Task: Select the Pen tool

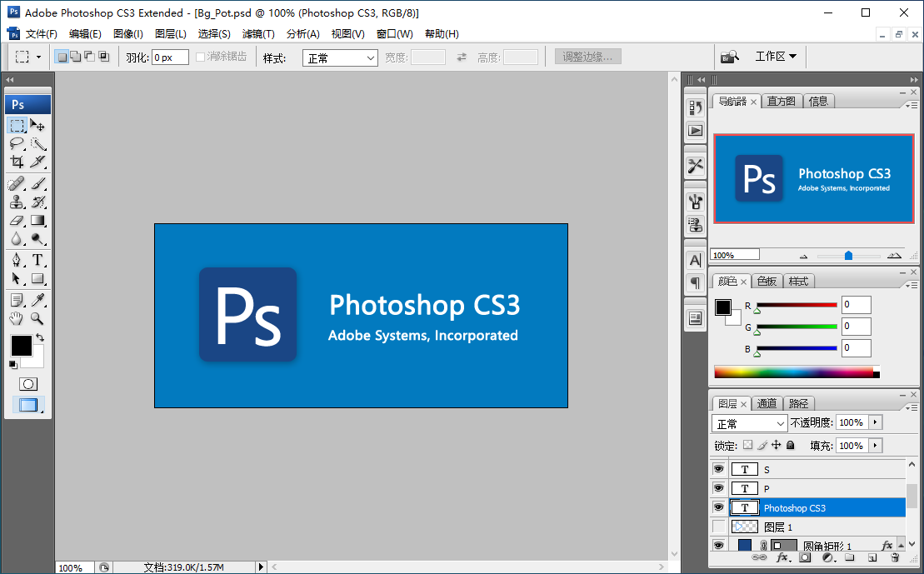Action: tap(15, 259)
